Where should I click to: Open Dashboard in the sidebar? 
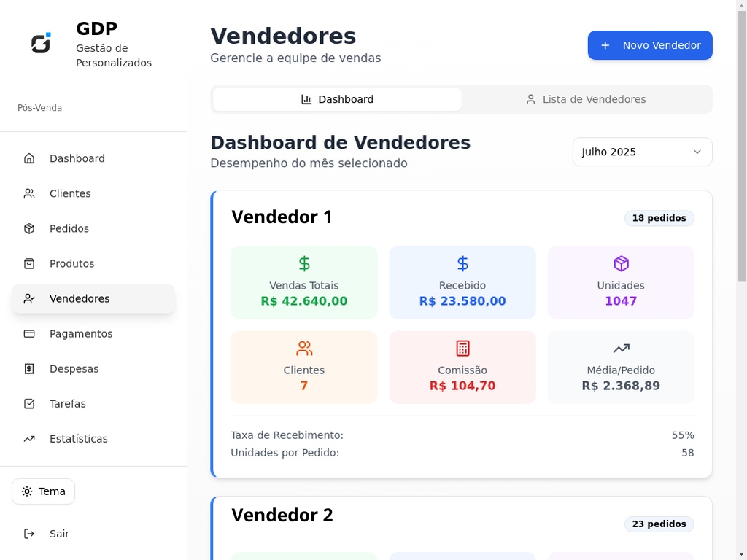click(x=93, y=158)
